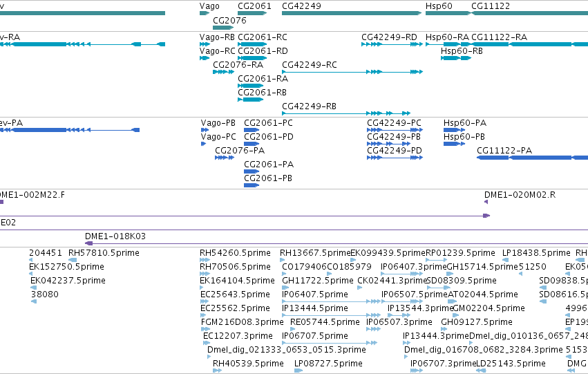Select EST IP06407.5prime
The image size is (588, 374).
tap(315, 294)
